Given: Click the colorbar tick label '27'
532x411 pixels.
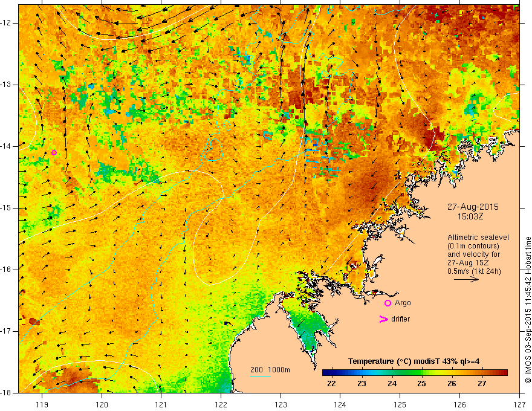Looking at the screenshot, I should pos(482,384).
